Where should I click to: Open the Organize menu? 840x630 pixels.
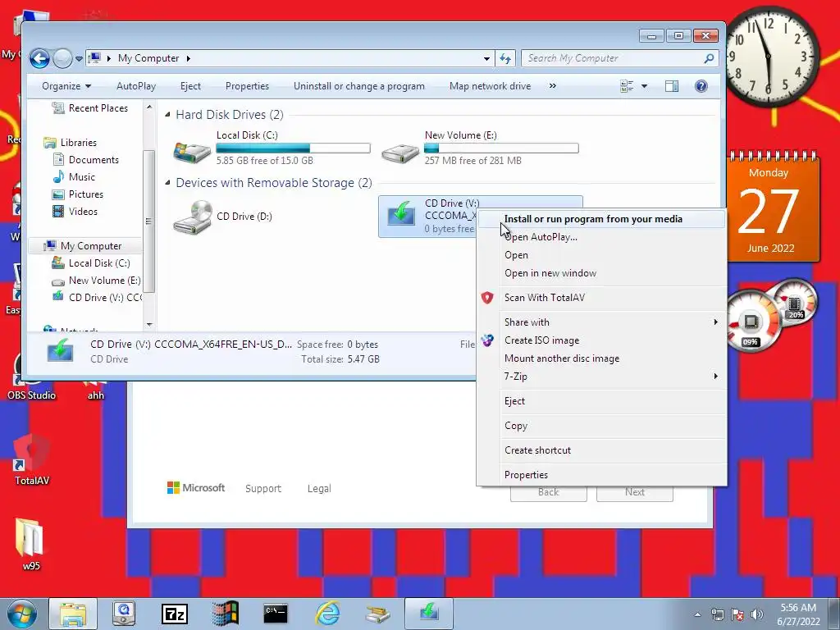click(x=66, y=86)
